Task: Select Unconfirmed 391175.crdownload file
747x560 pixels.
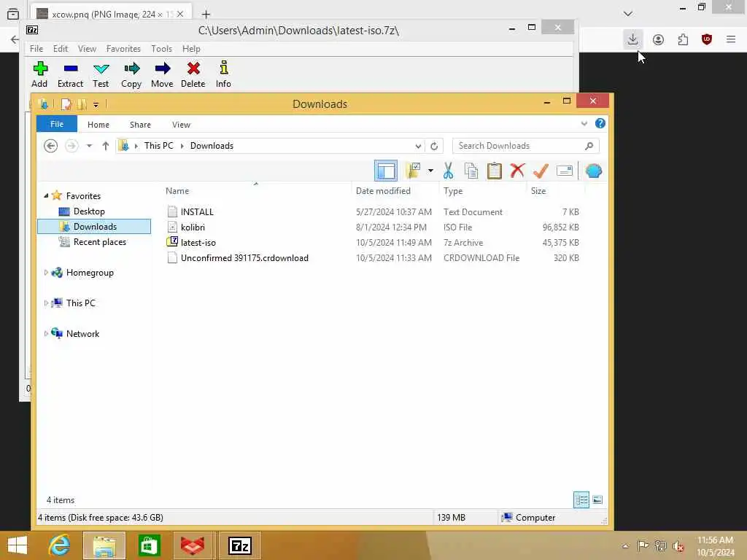Action: (x=244, y=257)
